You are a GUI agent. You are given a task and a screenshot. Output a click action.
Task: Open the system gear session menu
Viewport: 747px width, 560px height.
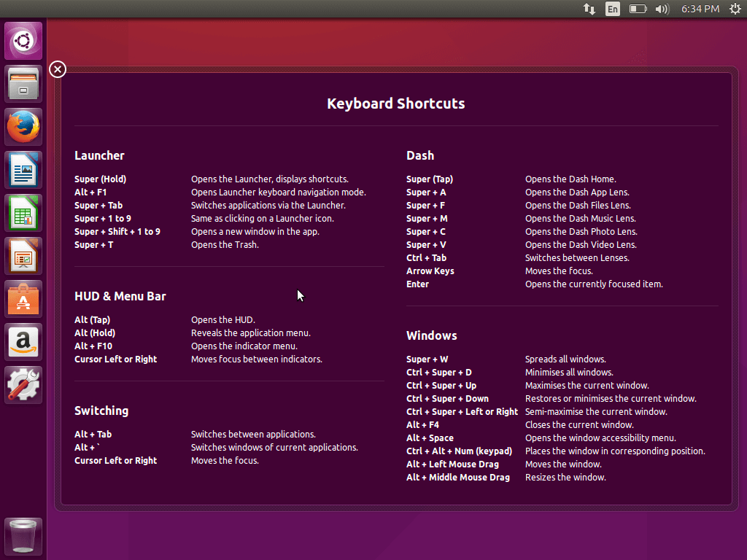pyautogui.click(x=734, y=9)
